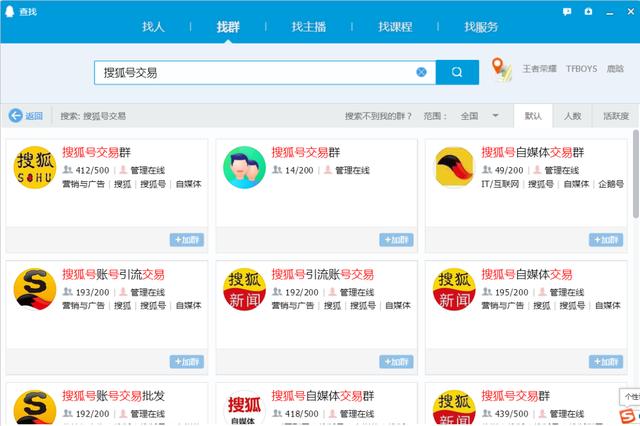
Task: Open the yellow SOHU 搜狐 group avatar
Action: click(x=35, y=167)
